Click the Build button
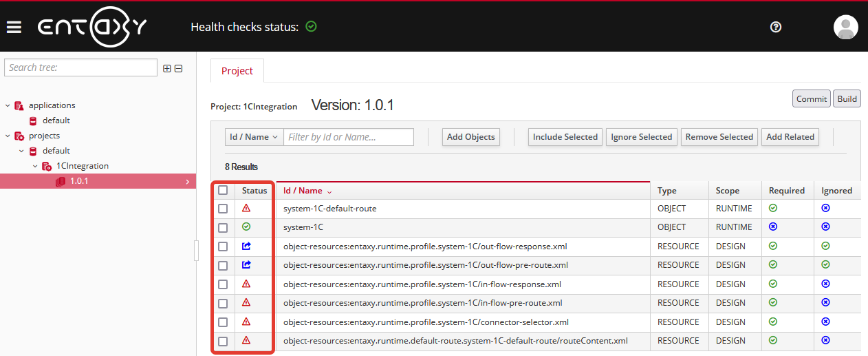Image resolution: width=868 pixels, height=356 pixels. tap(847, 98)
